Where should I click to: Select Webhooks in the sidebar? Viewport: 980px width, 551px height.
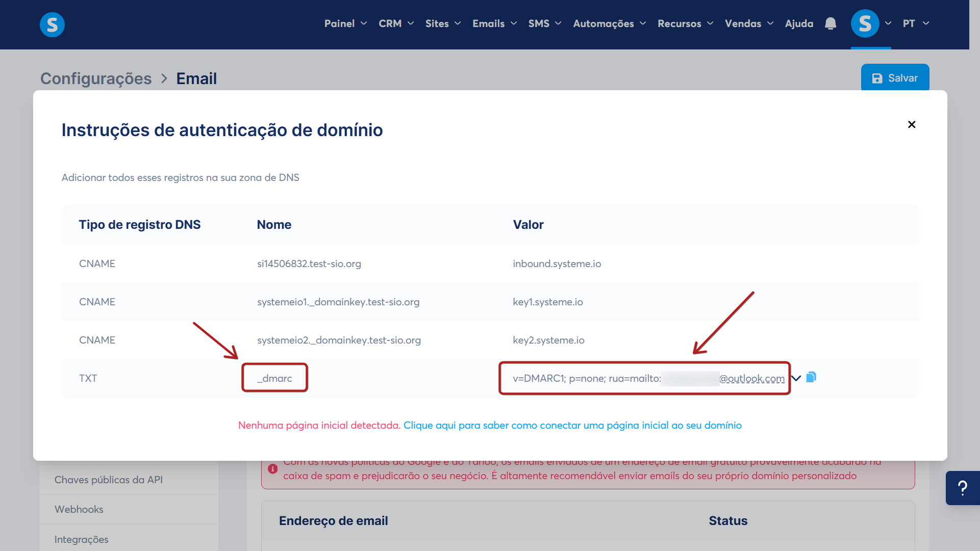coord(79,509)
